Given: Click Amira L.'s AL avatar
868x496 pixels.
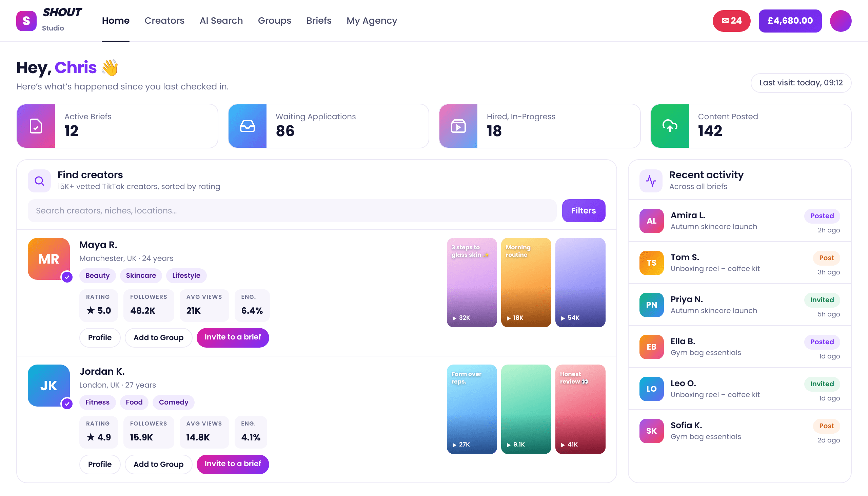Looking at the screenshot, I should (652, 221).
